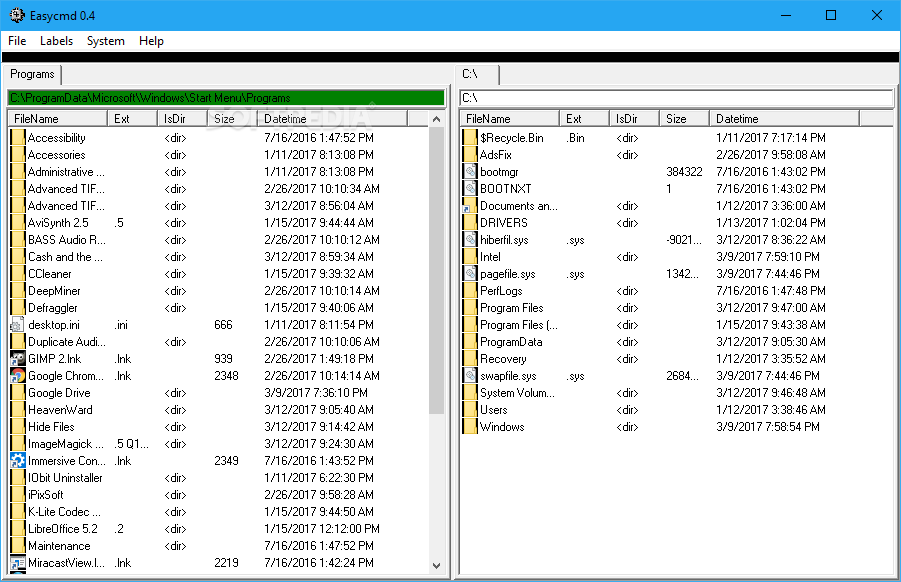Click left pane scrollbar down arrow
Image resolution: width=901 pixels, height=582 pixels.
436,565
